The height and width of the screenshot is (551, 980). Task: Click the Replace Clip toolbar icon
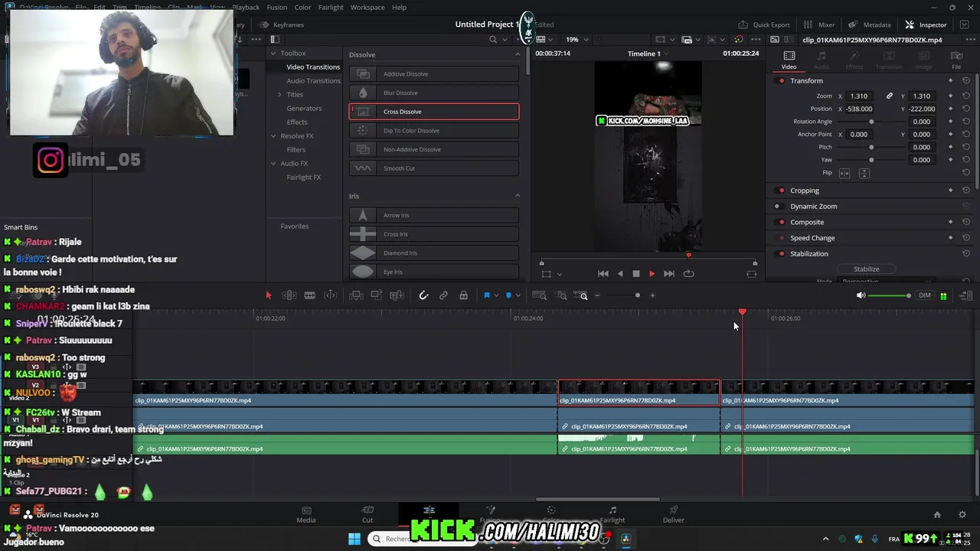tap(397, 295)
